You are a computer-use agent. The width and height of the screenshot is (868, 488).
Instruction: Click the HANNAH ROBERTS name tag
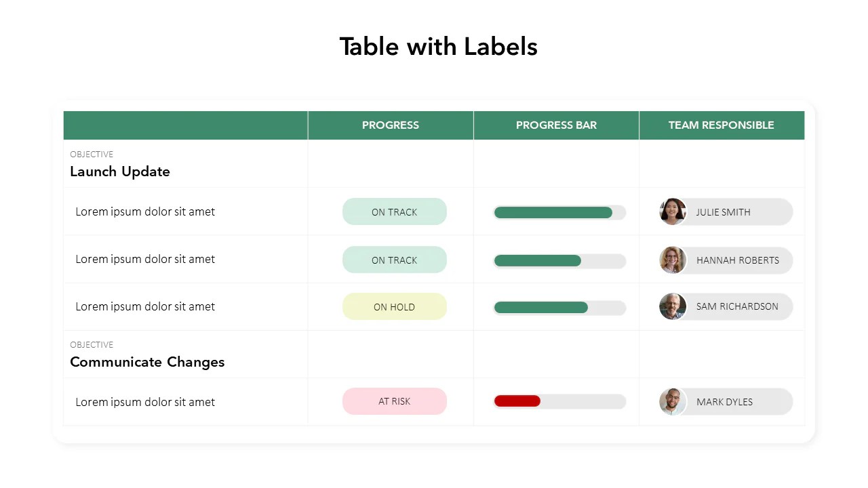(x=737, y=260)
